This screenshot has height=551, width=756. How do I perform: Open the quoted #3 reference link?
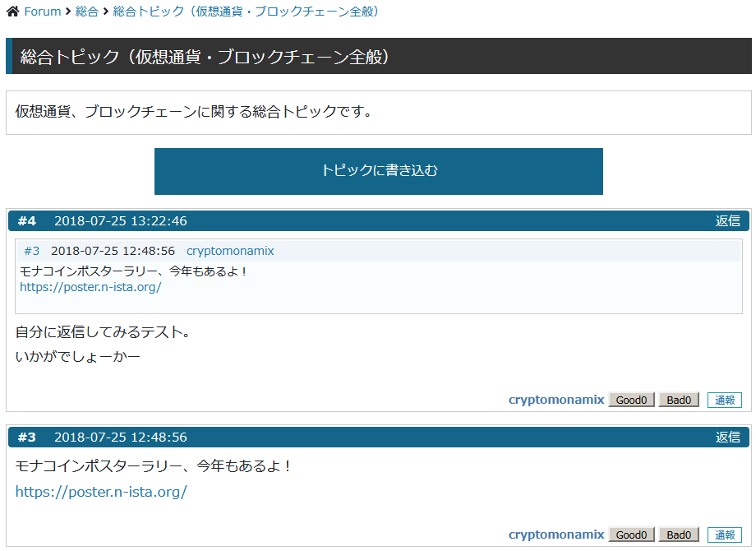click(x=31, y=251)
